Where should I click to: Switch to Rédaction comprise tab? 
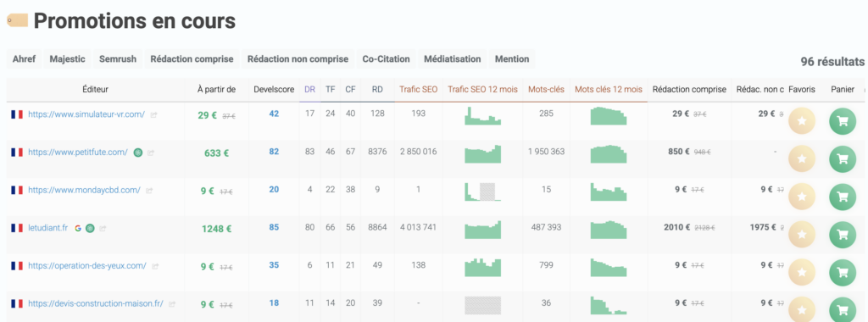click(x=192, y=58)
